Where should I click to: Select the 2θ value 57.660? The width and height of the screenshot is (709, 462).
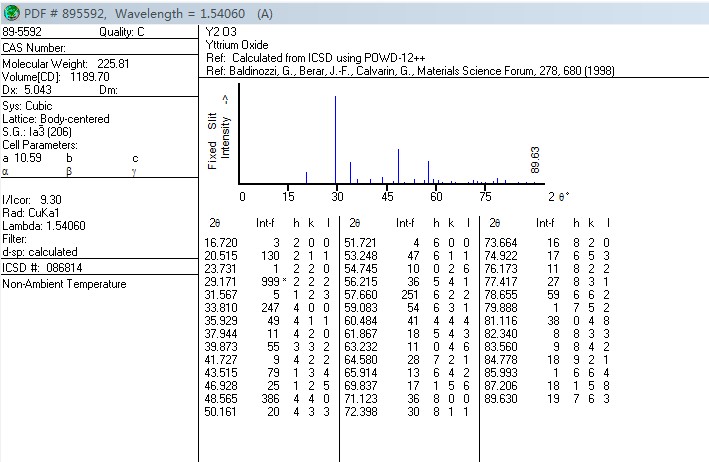point(361,295)
